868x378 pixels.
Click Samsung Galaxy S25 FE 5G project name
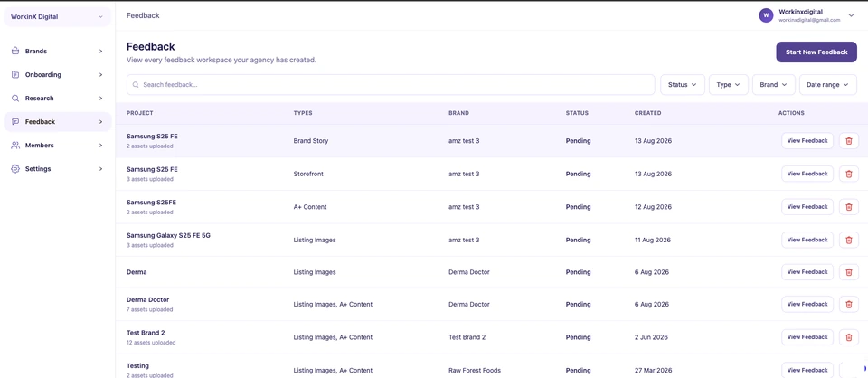tap(168, 235)
